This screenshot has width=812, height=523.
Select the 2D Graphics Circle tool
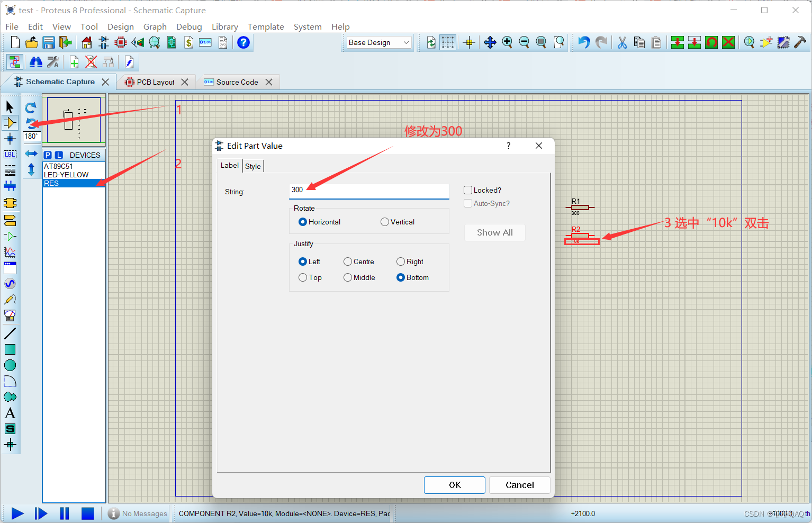click(10, 365)
